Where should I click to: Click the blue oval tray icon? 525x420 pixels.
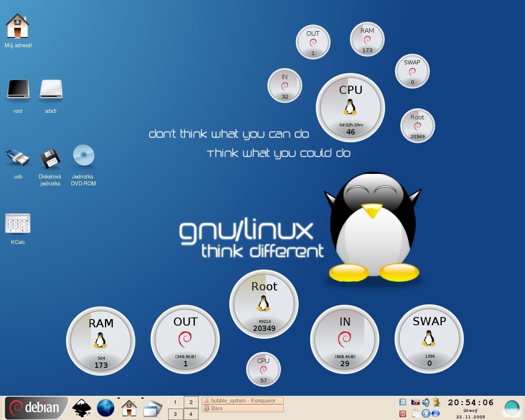[436, 413]
